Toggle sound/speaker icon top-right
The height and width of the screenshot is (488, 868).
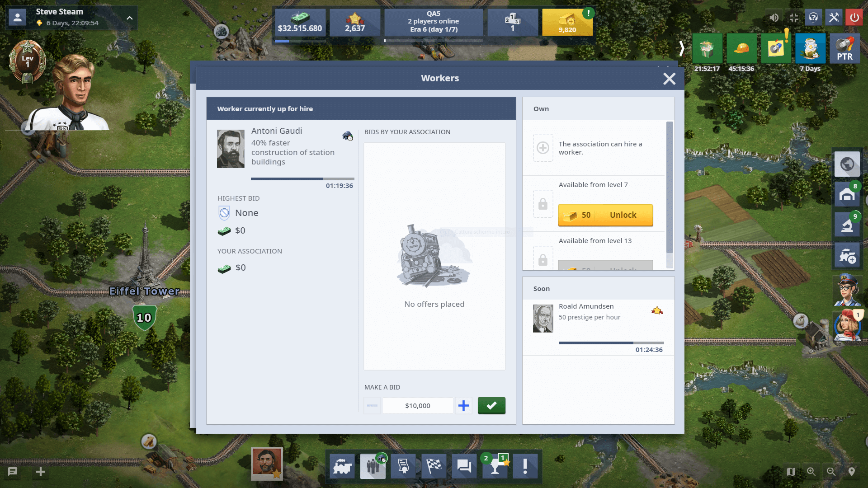tap(773, 17)
